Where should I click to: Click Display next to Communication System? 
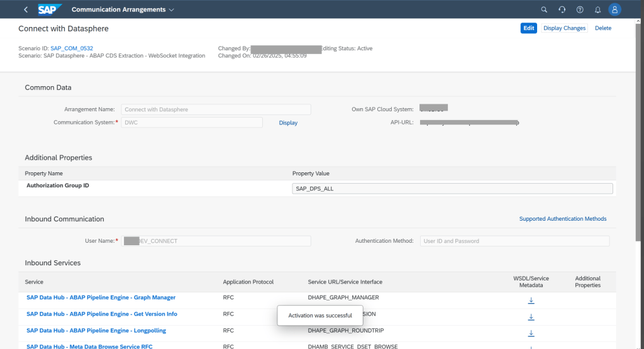coord(288,123)
